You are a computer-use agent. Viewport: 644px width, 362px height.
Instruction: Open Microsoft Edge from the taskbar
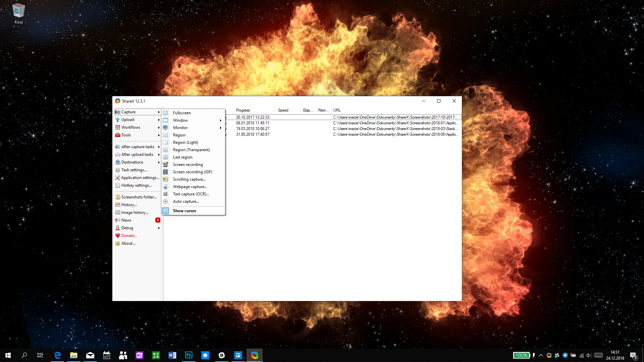click(57, 355)
